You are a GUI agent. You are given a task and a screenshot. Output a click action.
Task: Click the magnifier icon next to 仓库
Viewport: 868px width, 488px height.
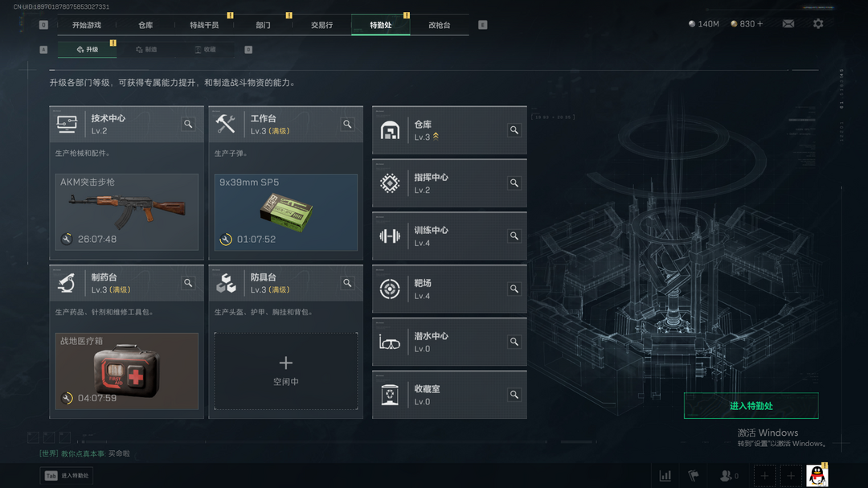[514, 130]
